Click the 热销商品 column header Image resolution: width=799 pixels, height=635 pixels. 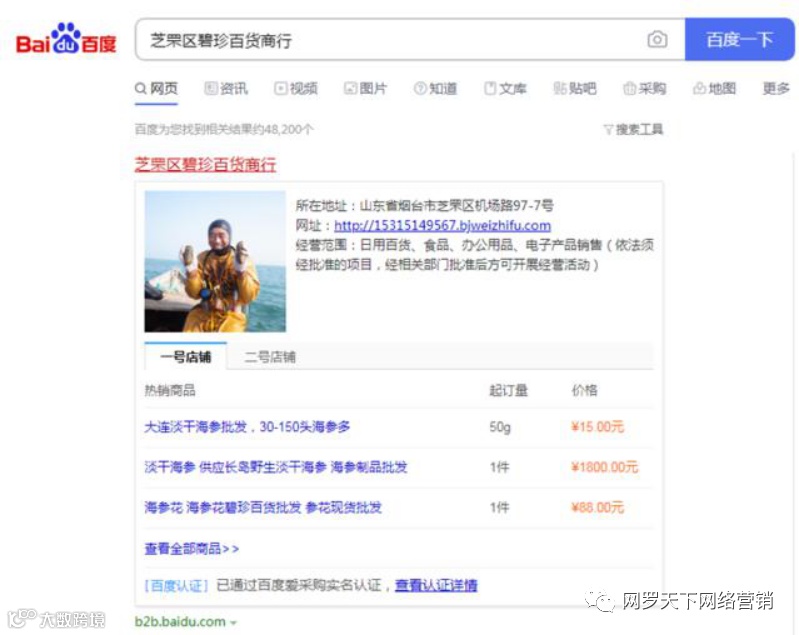coord(170,390)
